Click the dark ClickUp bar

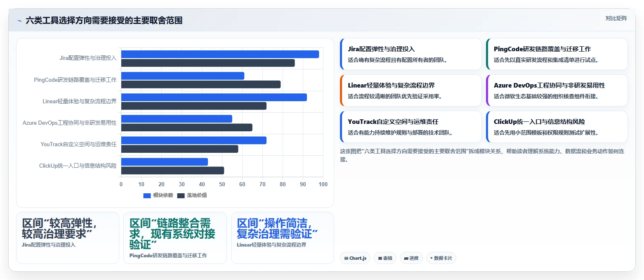point(172,170)
